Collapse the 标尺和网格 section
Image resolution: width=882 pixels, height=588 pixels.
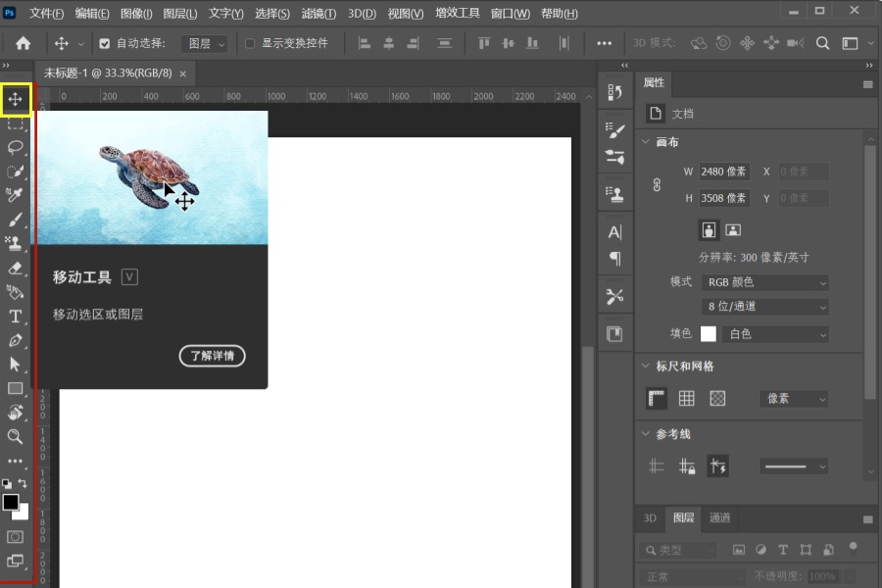click(646, 367)
